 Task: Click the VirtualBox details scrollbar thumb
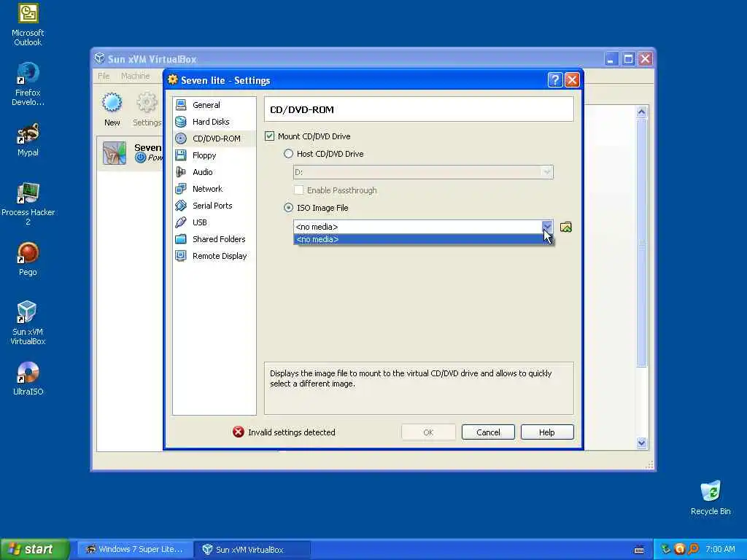[641, 242]
